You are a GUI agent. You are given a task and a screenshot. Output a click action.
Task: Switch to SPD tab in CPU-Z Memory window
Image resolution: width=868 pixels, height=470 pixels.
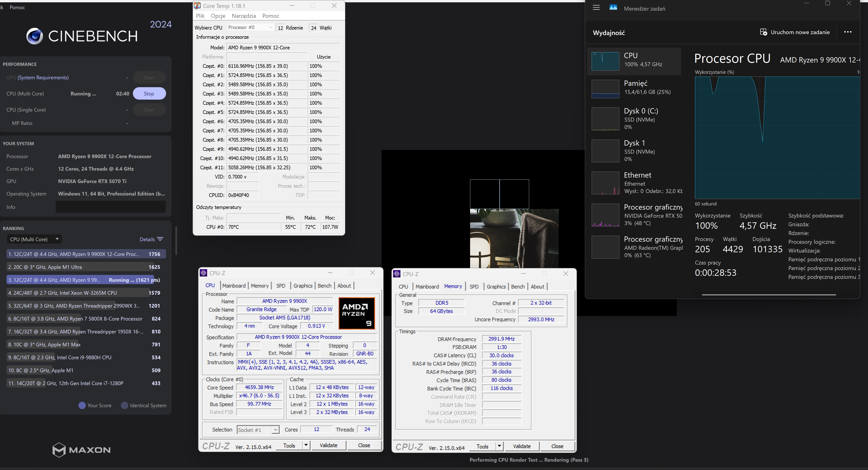[x=474, y=286]
